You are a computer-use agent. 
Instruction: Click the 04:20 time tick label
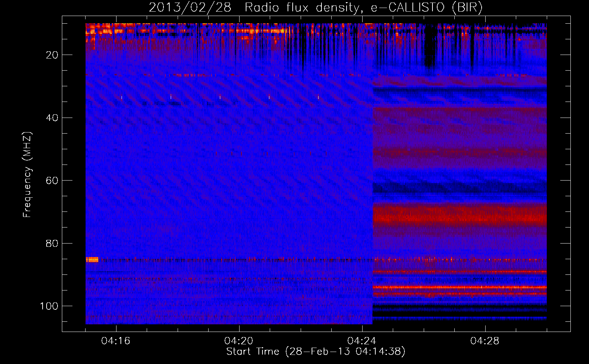pyautogui.click(x=239, y=341)
